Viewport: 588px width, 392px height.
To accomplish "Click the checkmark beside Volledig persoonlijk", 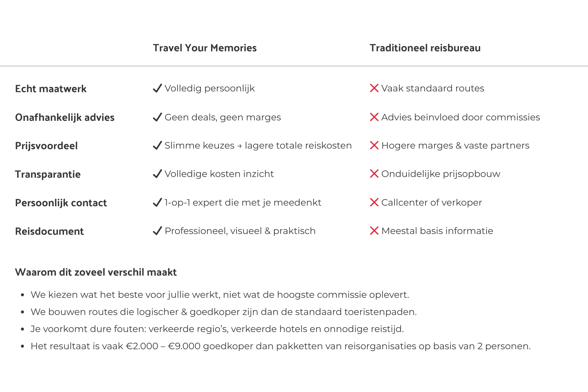I will [157, 88].
